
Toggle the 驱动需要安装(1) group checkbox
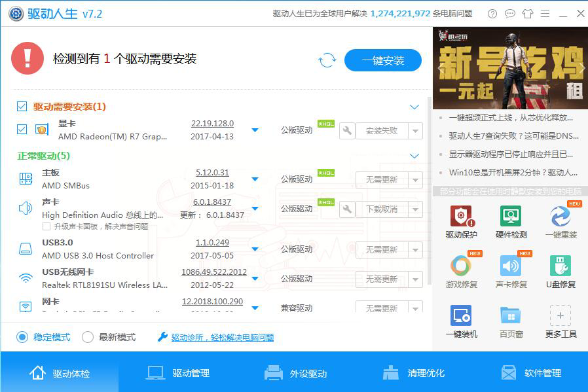point(22,107)
